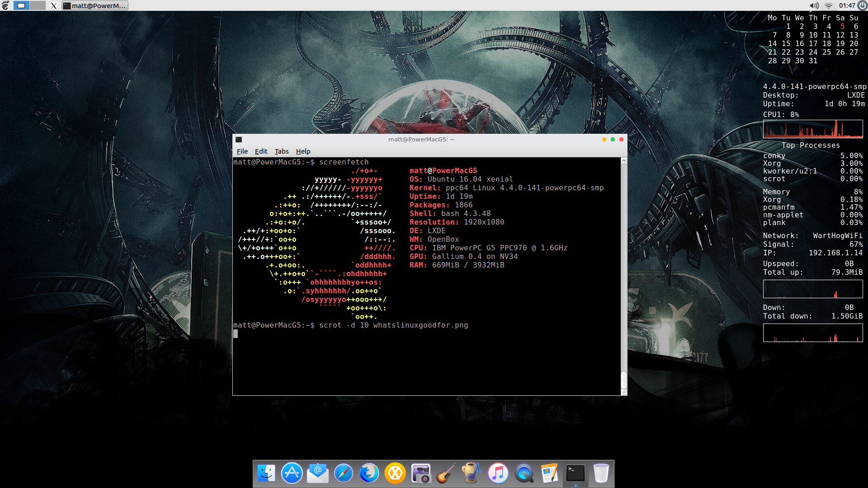Click the RAM value '669MiB / 3932MiB'

(x=468, y=265)
